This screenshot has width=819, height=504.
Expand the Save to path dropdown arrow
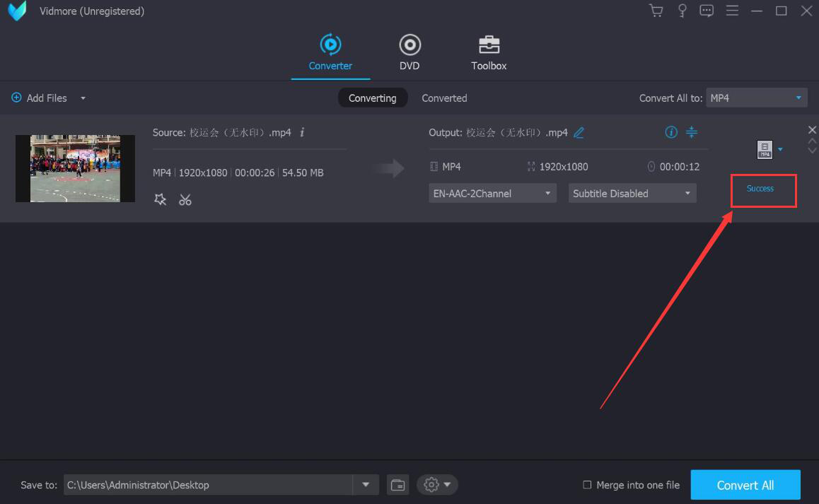366,485
